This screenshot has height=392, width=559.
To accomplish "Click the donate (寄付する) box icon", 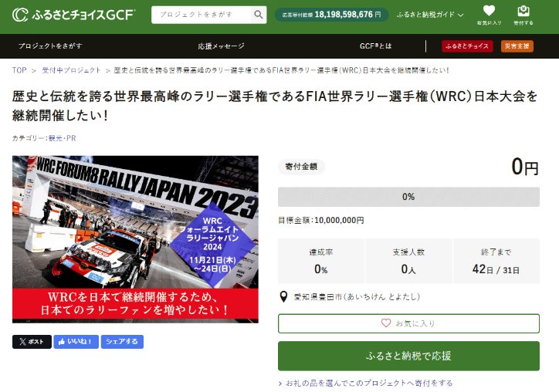I will [523, 11].
